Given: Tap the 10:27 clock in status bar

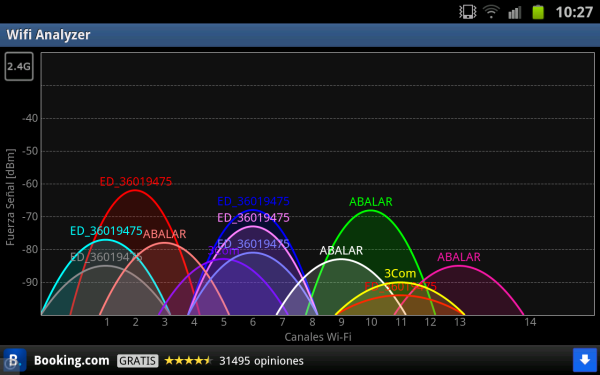Looking at the screenshot, I should [574, 12].
